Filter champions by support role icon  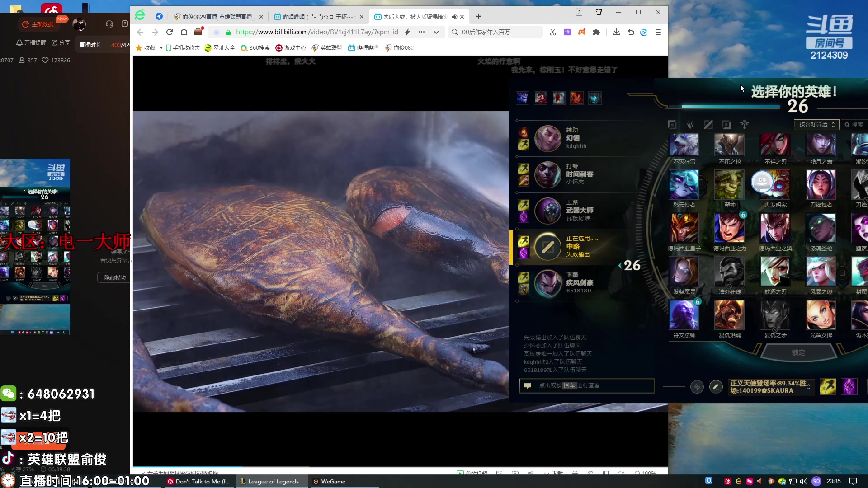[x=744, y=125]
